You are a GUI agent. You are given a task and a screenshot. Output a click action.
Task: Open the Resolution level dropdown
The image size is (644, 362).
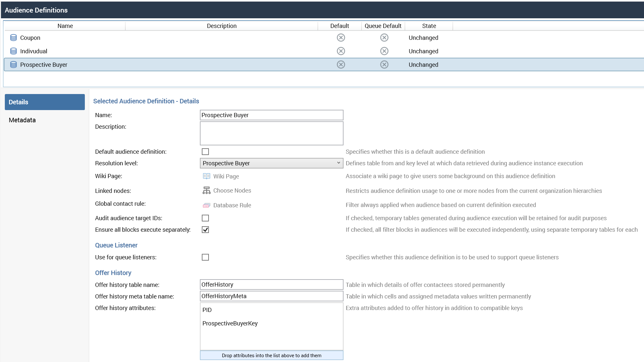click(x=271, y=163)
